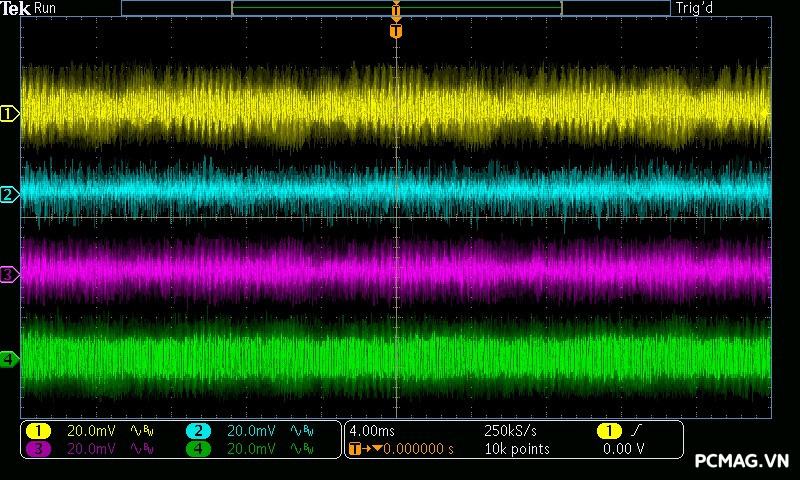Open the 10k points record length readout
The image size is (800, 480).
coord(516,449)
